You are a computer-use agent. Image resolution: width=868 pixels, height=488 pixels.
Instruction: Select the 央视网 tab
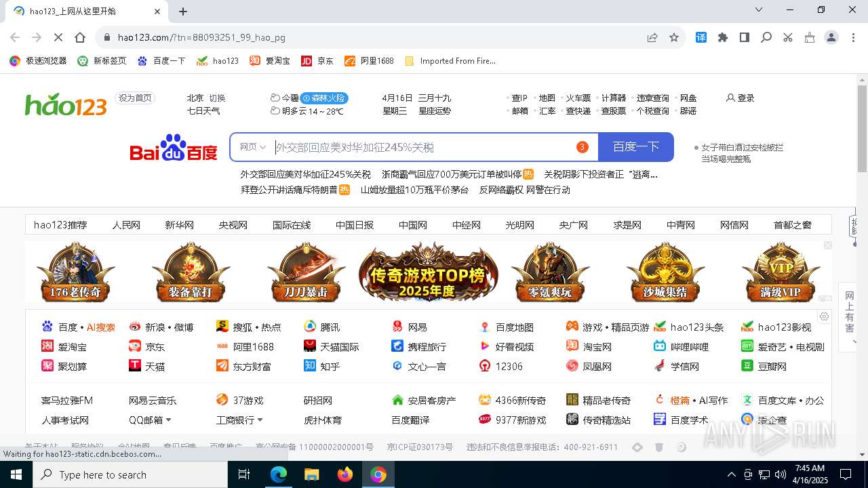(233, 225)
